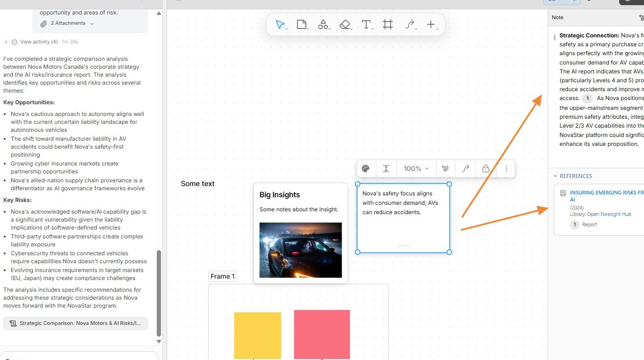Select the Big Insights card title
644x360 pixels.
(x=280, y=195)
